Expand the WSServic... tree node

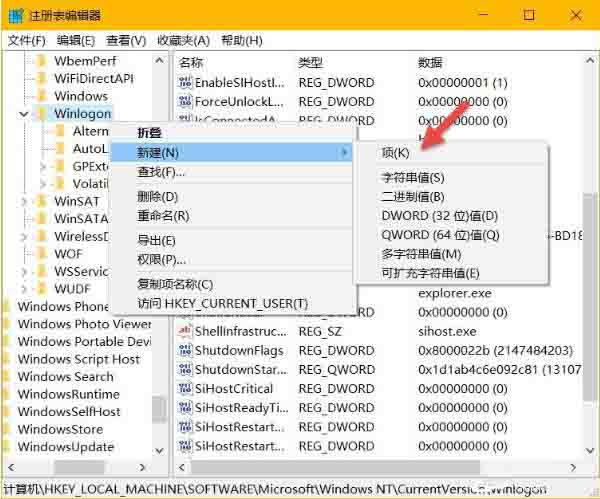(24, 272)
